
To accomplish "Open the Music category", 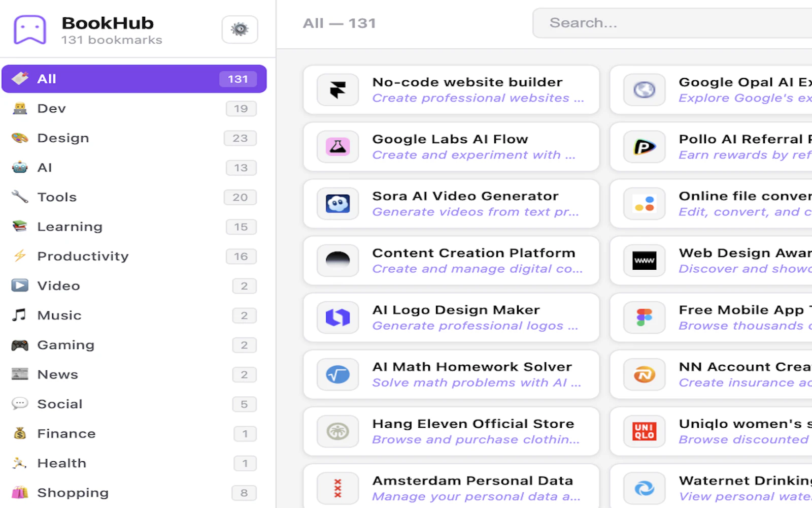I will (x=134, y=315).
